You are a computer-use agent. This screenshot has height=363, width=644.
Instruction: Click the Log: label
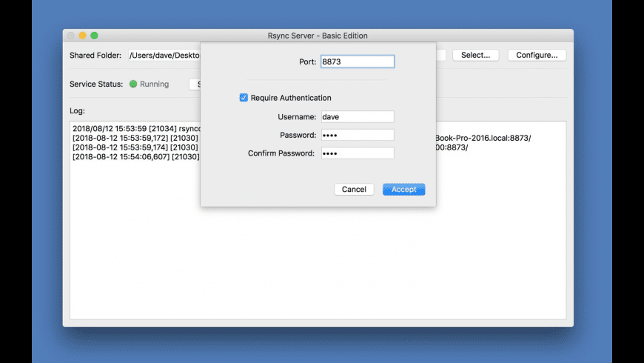point(77,110)
